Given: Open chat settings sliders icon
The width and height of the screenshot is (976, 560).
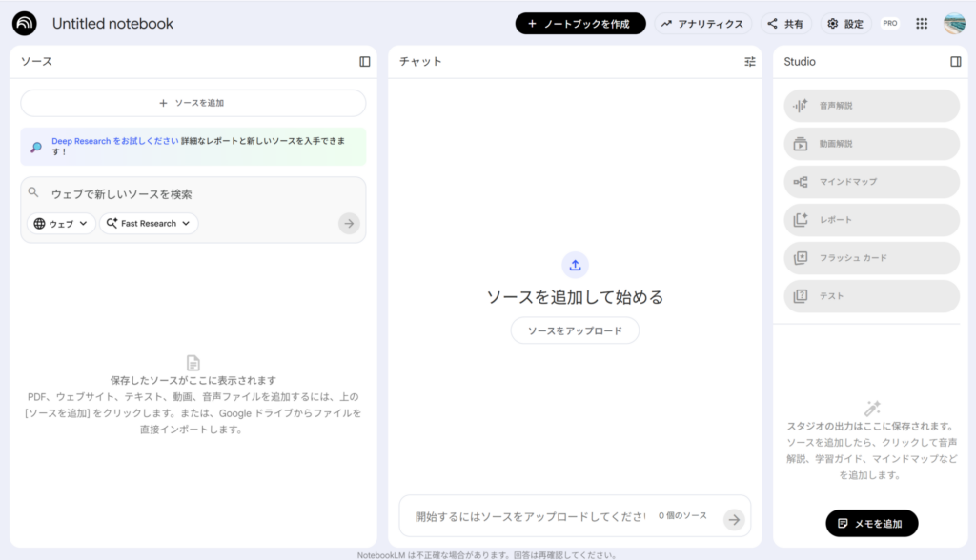Looking at the screenshot, I should 749,62.
